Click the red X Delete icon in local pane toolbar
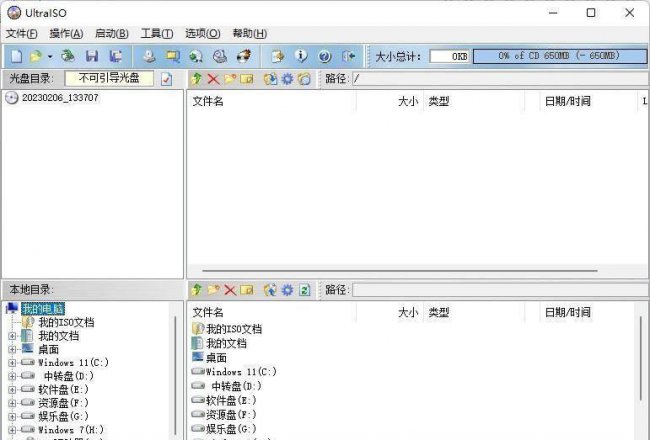Image resolution: width=650 pixels, height=440 pixels. pyautogui.click(x=230, y=290)
